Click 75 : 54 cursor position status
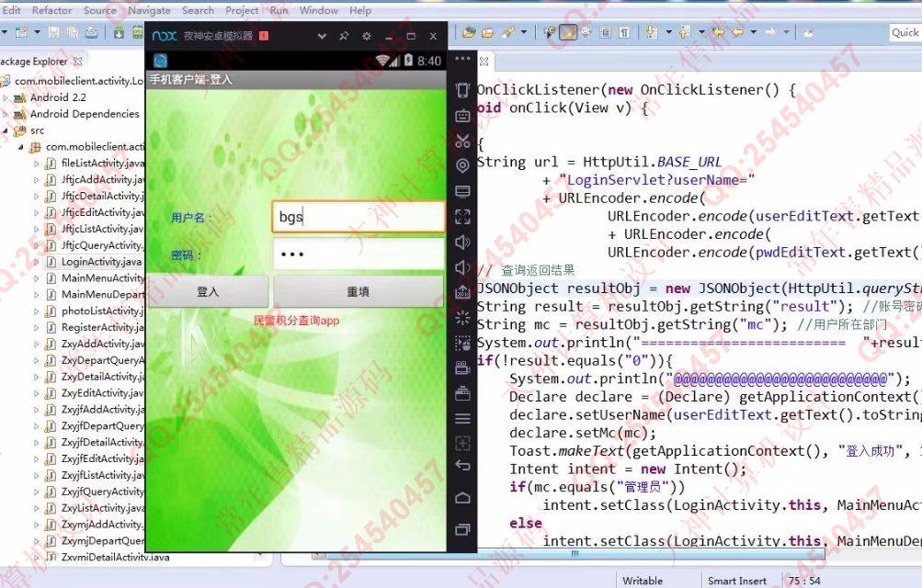 pos(804,581)
